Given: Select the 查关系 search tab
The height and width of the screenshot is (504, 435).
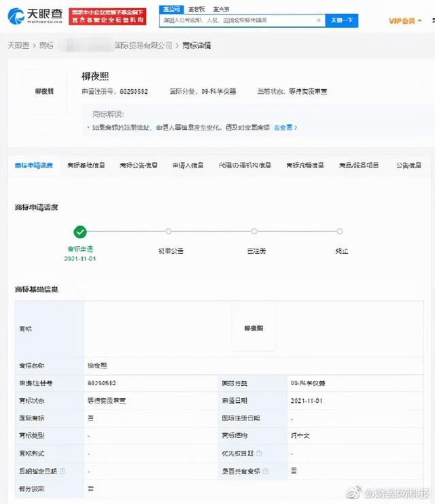Looking at the screenshot, I should pyautogui.click(x=221, y=10).
